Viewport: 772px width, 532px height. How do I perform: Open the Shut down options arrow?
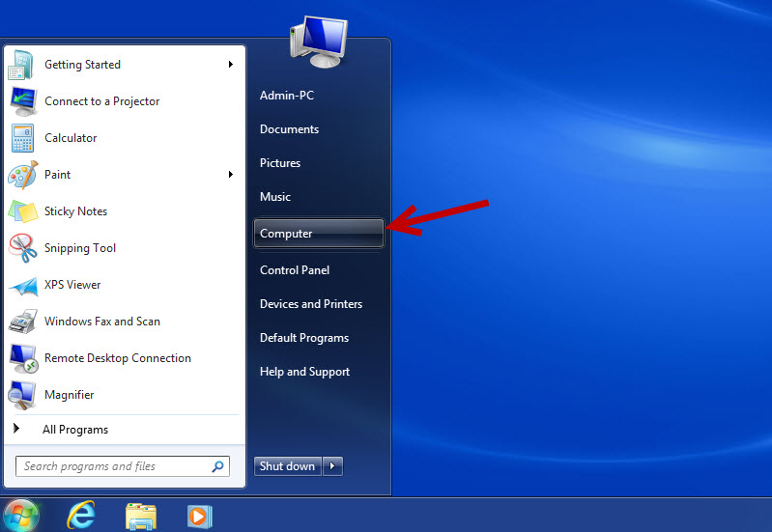[332, 466]
